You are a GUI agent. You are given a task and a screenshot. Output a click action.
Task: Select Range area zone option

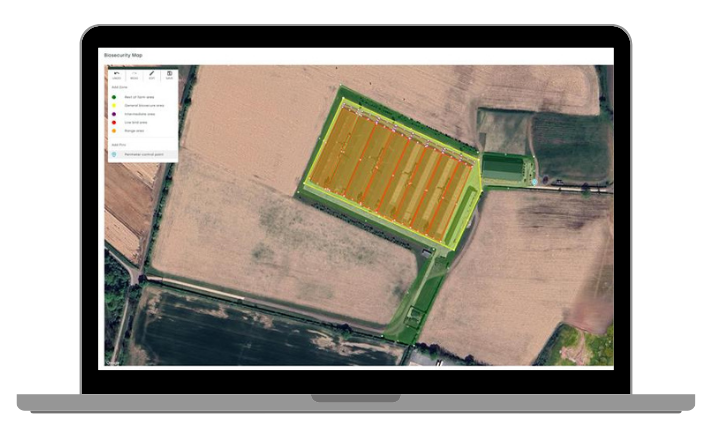[134, 131]
